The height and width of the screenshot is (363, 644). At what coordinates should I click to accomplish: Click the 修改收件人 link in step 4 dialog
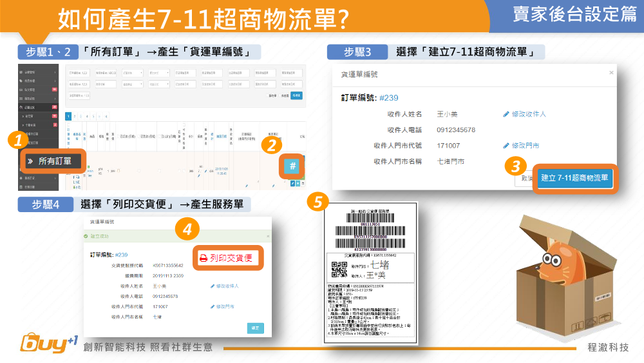pyautogui.click(x=224, y=286)
